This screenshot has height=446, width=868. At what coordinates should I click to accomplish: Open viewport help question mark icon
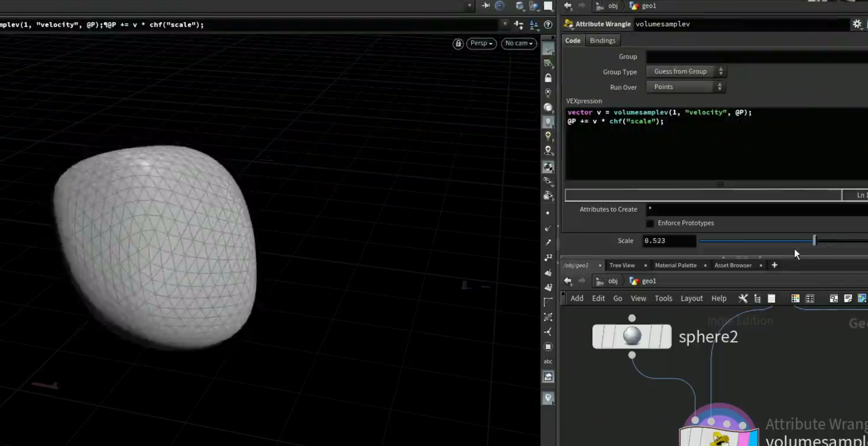pyautogui.click(x=548, y=25)
